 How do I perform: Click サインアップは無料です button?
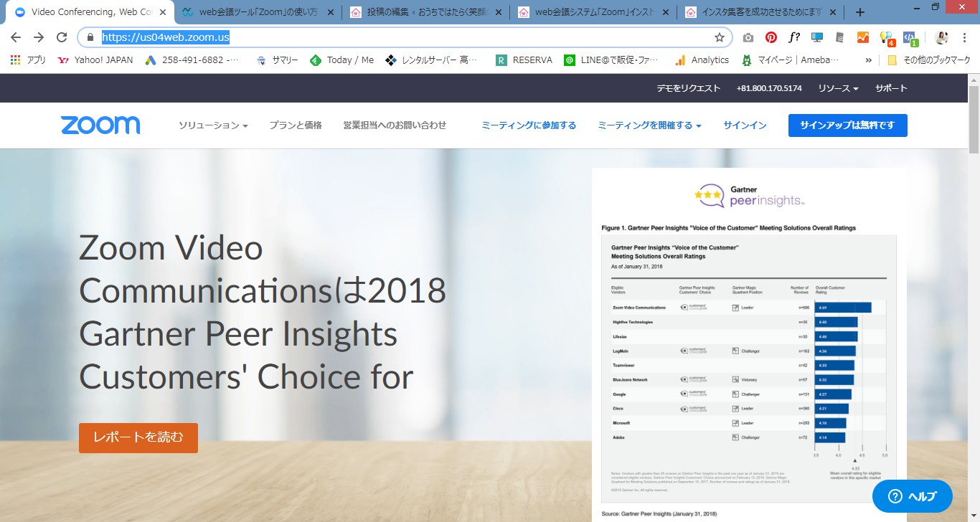point(848,125)
